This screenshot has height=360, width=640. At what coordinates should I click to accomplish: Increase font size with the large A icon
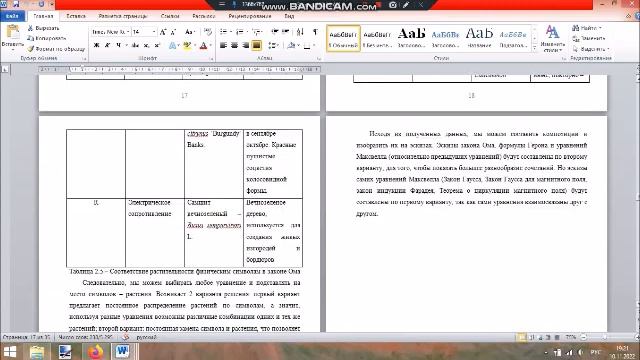163,32
